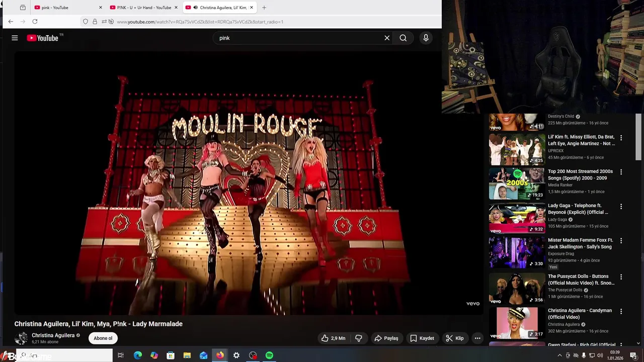Start voice search with the microphone icon
Viewport: 644px width, 362px height.
click(x=426, y=38)
